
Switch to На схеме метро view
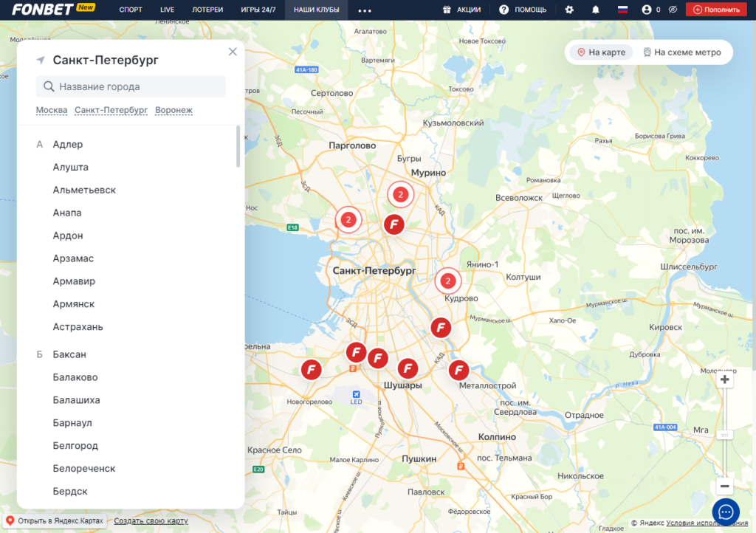coord(682,52)
